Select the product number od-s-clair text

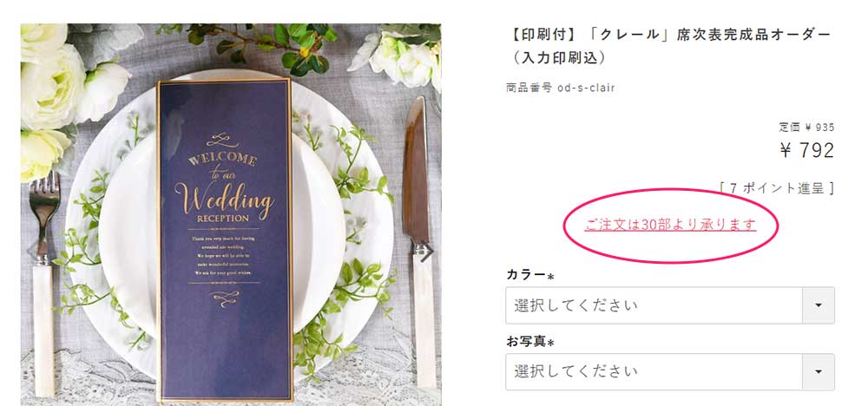(560, 88)
